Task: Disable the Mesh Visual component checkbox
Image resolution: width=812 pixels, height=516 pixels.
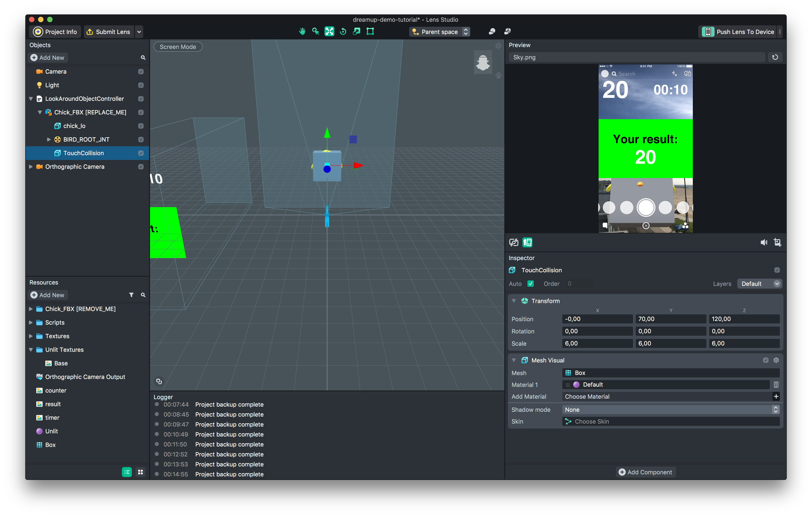Action: (x=766, y=360)
